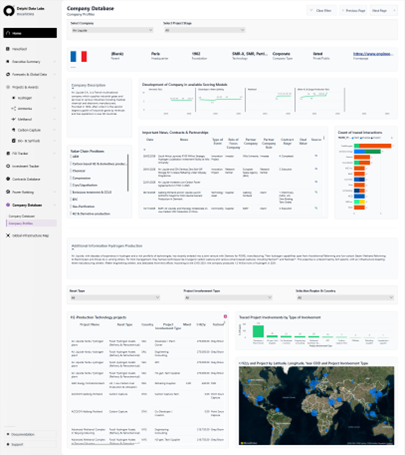Click the blue segment in second interactions bar
Screen dimensions: 405x455
359,152
